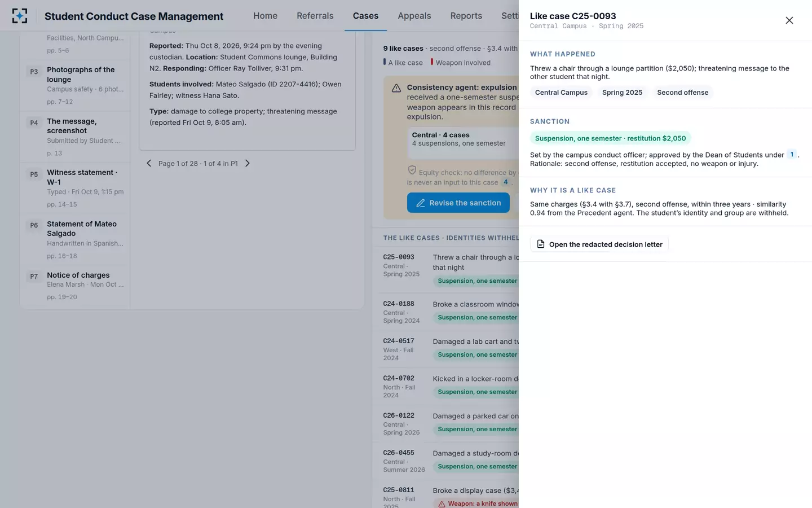Open the redacted decision letter
The image size is (812, 508).
click(x=599, y=244)
